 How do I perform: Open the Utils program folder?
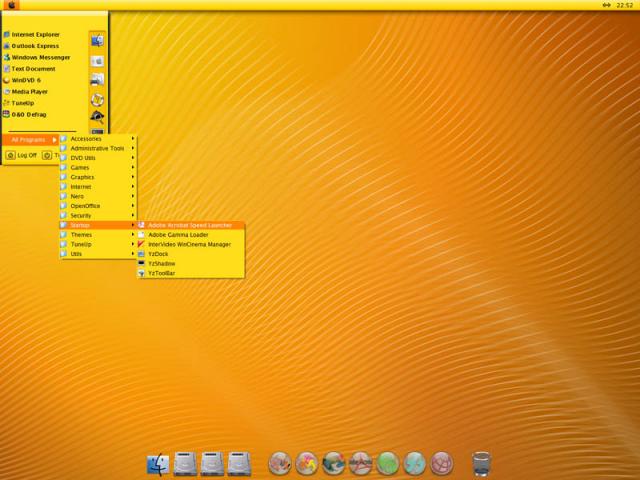[98, 254]
